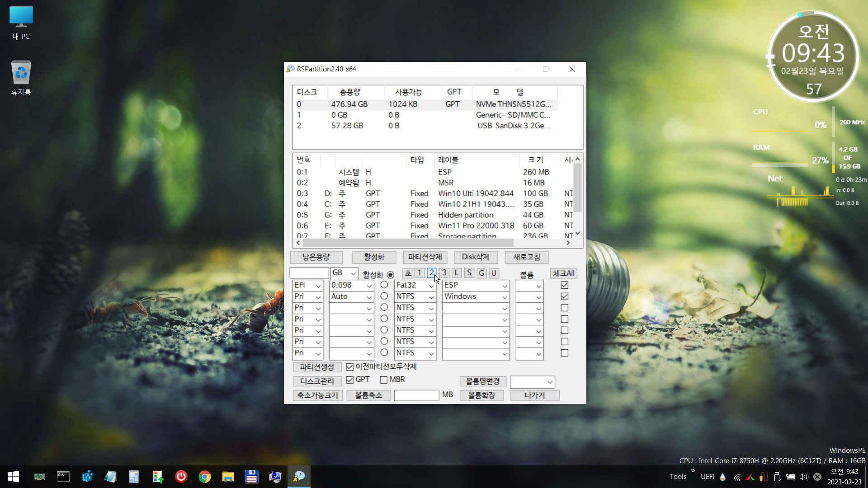
Task: Open the Wi-Fi network tray icon
Action: pos(737,477)
